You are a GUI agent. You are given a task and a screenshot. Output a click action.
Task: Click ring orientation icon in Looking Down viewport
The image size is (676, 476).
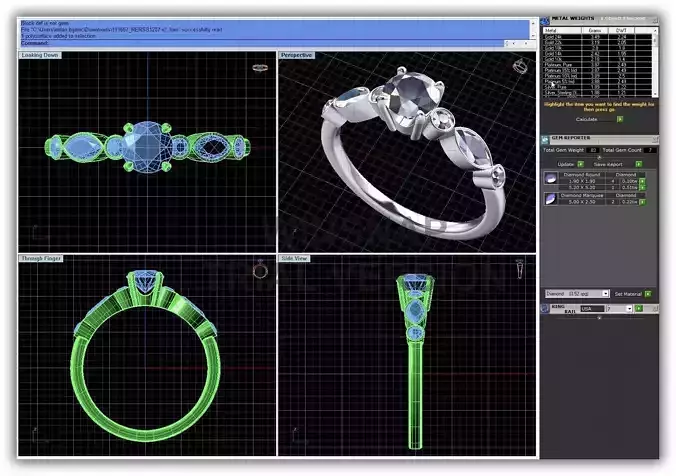coord(260,68)
